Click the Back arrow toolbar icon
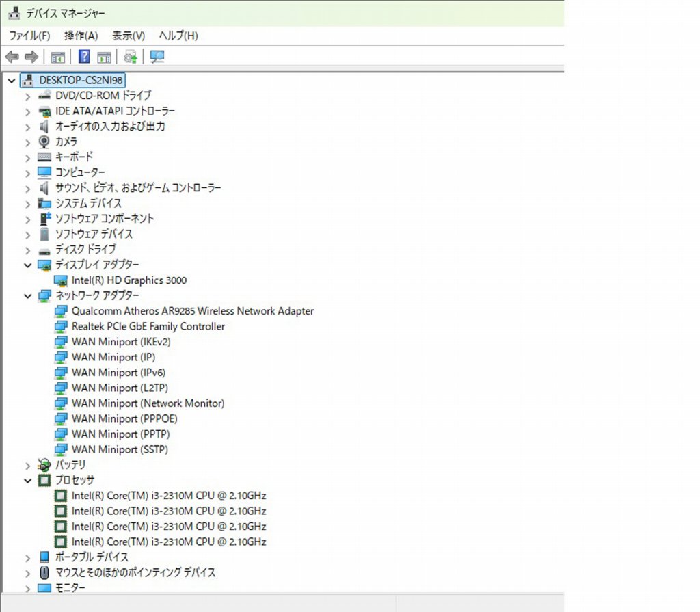700x612 pixels. pyautogui.click(x=12, y=57)
